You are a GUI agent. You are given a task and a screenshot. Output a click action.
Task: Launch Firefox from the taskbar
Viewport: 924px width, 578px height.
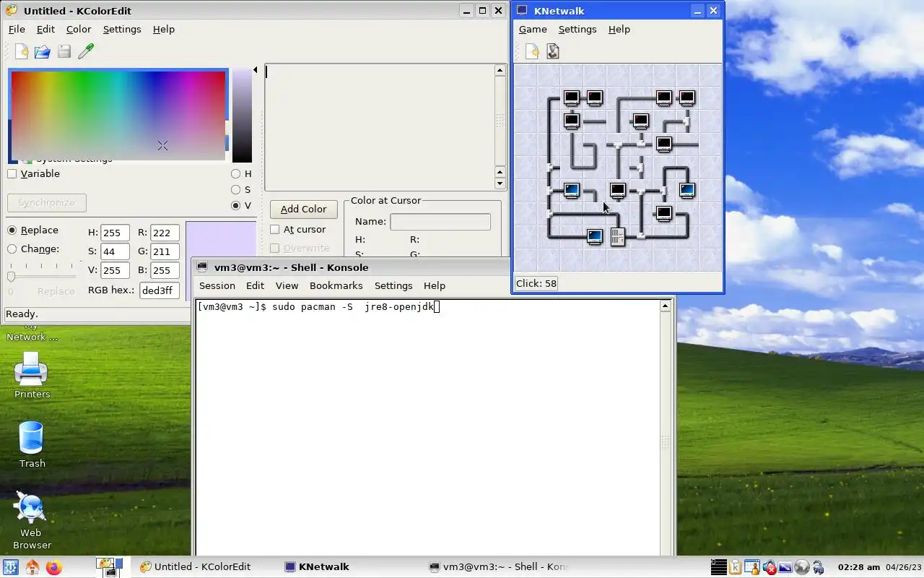click(x=54, y=567)
